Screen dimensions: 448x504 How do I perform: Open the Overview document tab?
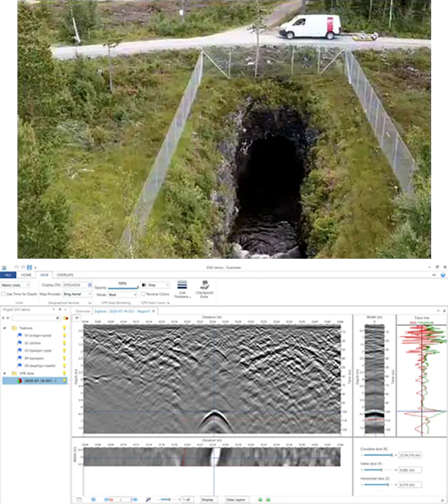pyautogui.click(x=82, y=311)
